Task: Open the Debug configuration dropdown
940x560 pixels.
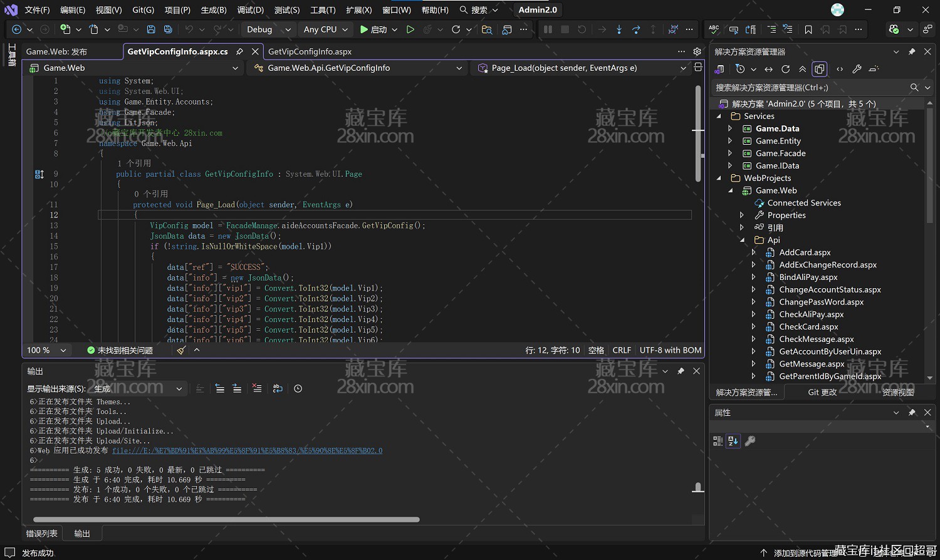Action: click(268, 29)
